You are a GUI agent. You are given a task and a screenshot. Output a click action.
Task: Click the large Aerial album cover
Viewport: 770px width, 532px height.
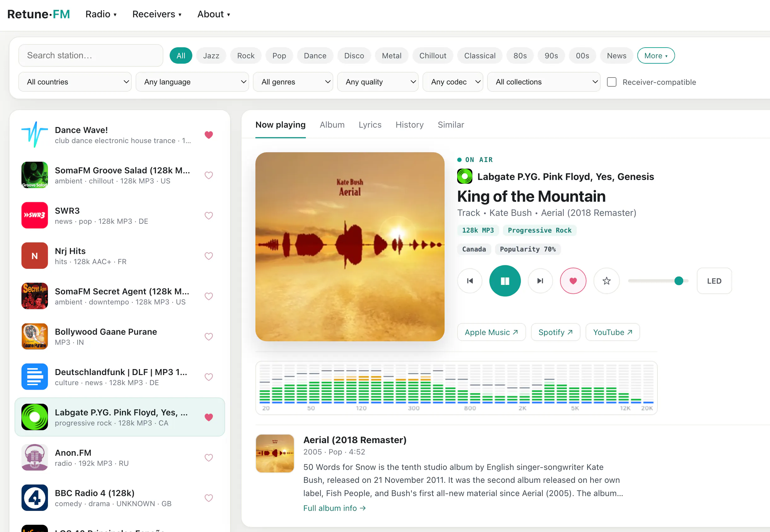(350, 247)
